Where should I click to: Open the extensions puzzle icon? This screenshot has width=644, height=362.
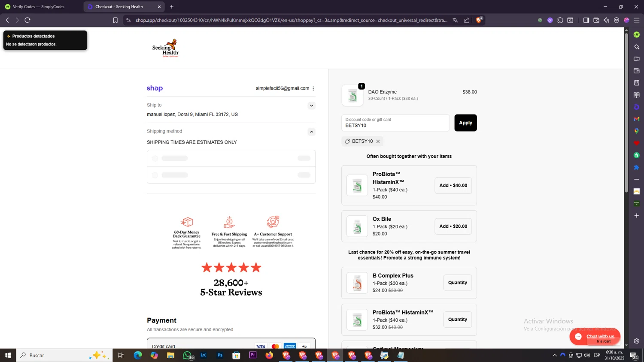560,20
